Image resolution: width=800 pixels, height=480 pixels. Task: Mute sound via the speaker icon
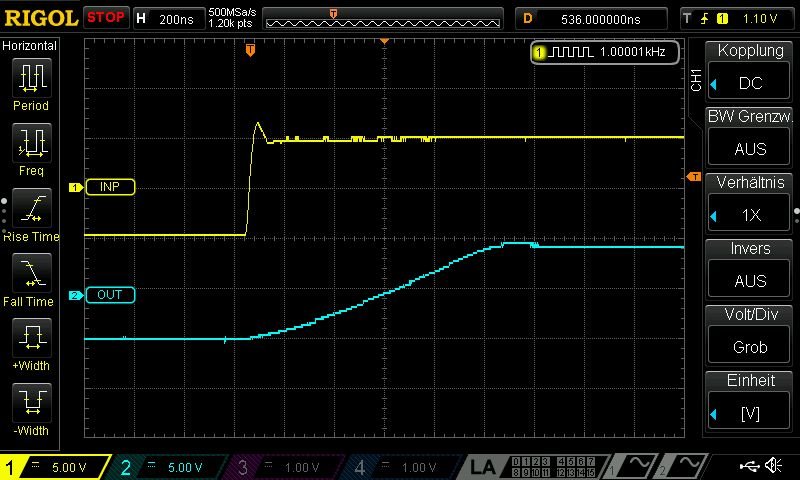(x=773, y=466)
